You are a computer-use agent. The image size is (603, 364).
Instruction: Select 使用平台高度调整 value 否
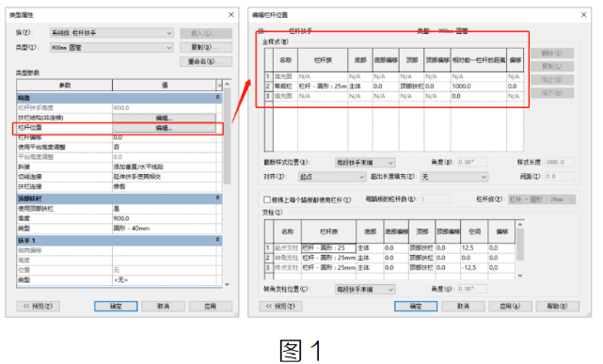pyautogui.click(x=165, y=148)
